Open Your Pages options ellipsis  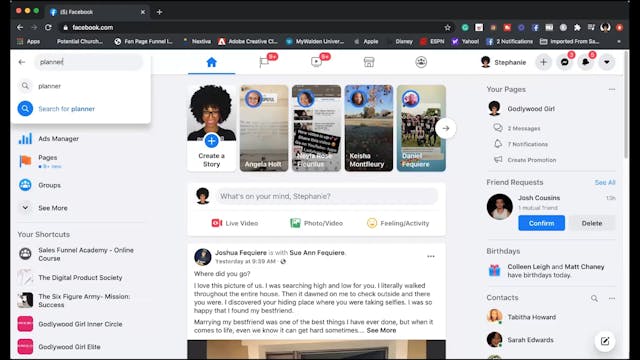coord(611,89)
